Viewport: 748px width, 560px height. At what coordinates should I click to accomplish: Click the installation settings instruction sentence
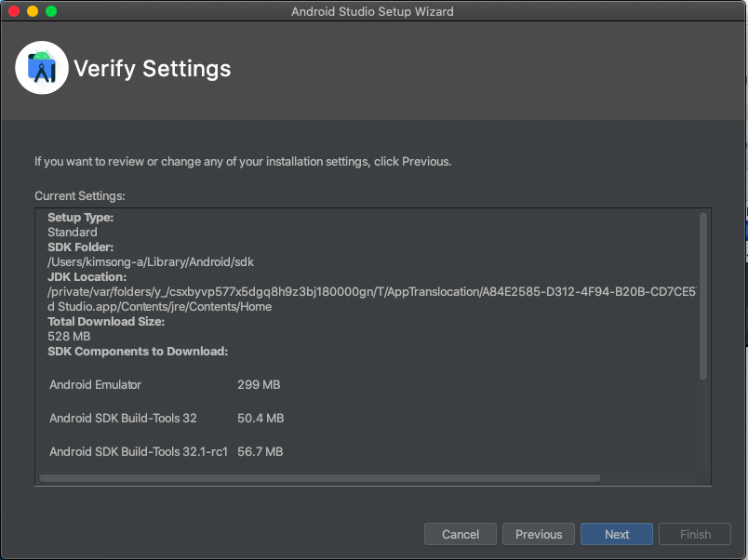243,162
